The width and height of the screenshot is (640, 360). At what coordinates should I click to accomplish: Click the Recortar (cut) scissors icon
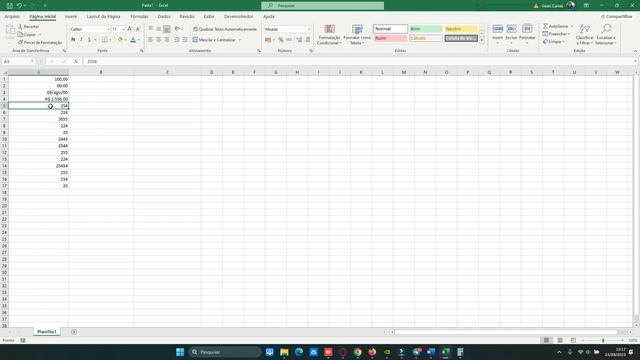pyautogui.click(x=20, y=27)
